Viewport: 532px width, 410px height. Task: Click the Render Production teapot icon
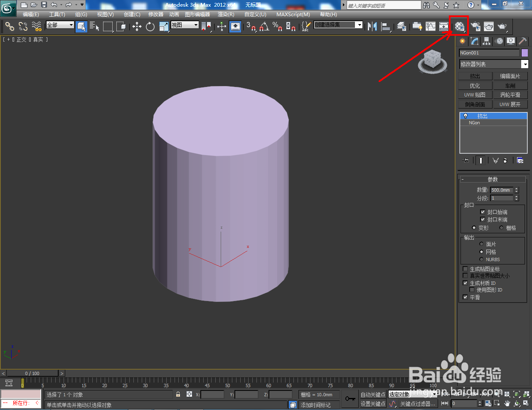click(x=502, y=27)
